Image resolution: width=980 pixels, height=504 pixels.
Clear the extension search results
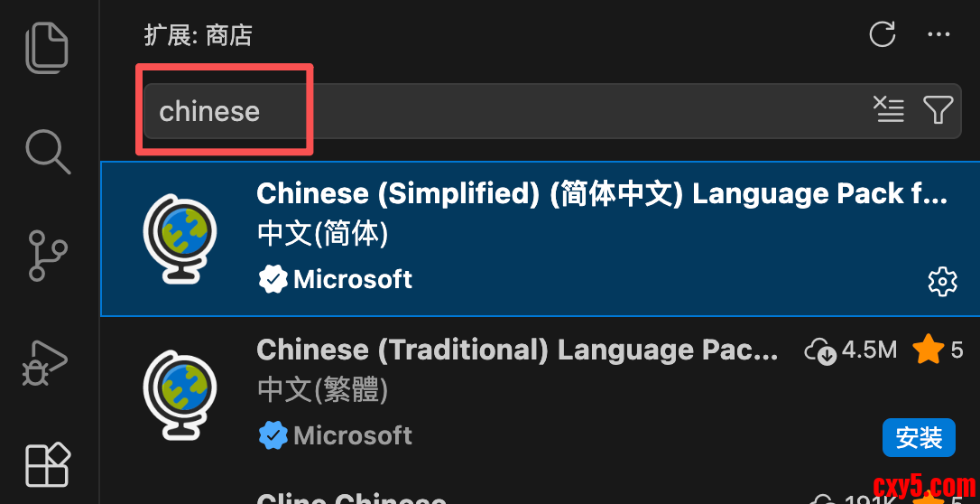coord(888,110)
